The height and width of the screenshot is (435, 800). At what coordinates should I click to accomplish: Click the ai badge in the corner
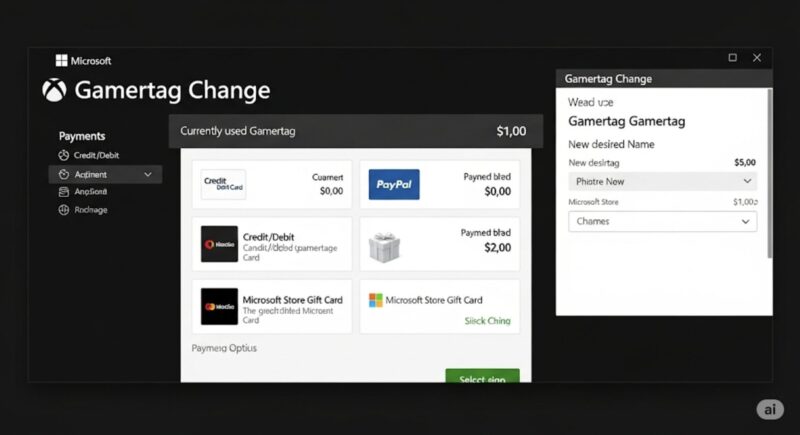click(x=770, y=409)
